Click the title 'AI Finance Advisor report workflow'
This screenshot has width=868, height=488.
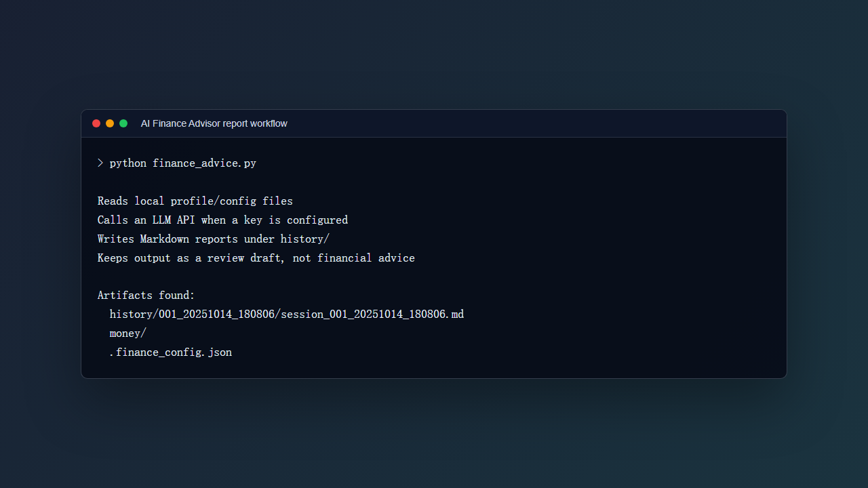coord(214,123)
